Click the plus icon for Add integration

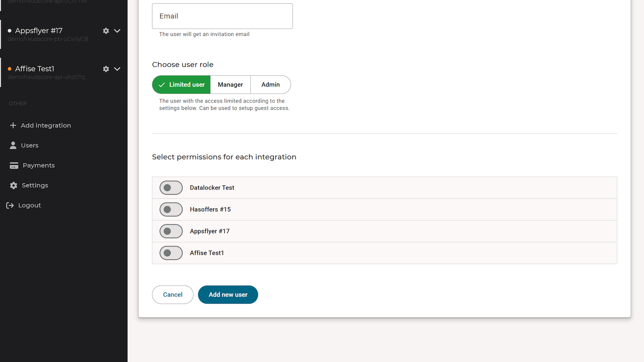click(x=13, y=125)
